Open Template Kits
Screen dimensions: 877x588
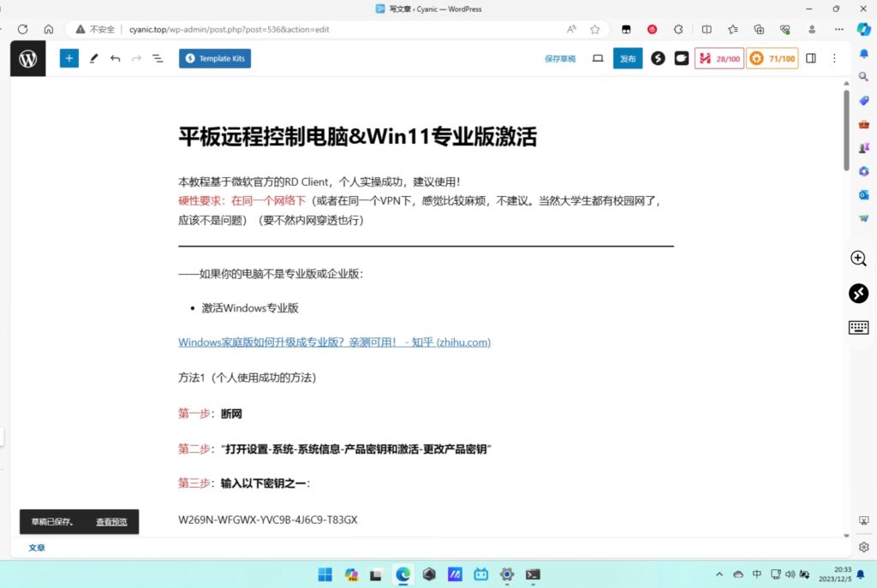tap(215, 59)
